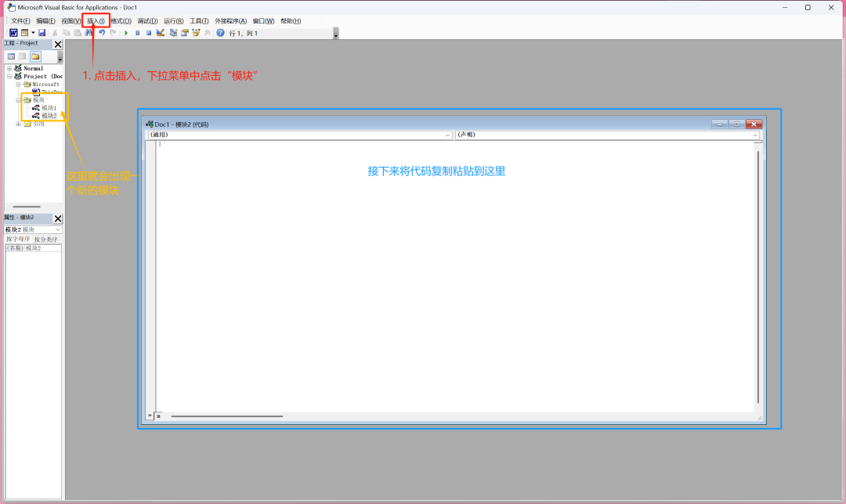Click the Save icon in the toolbar
This screenshot has height=504, width=846.
tap(42, 33)
